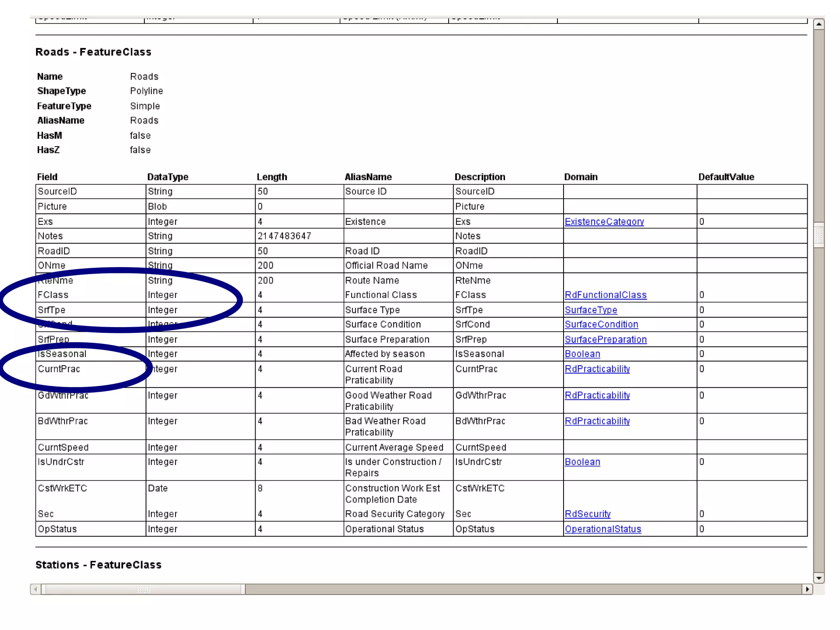This screenshot has width=840, height=630.
Task: Follow the RdSecurity domain link
Action: [x=587, y=514]
